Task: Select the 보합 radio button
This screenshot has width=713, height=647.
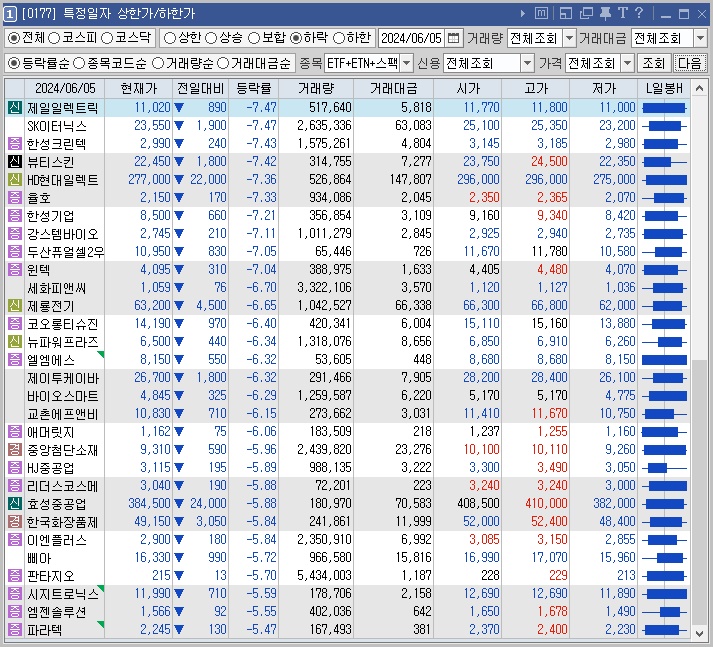Action: [254, 38]
